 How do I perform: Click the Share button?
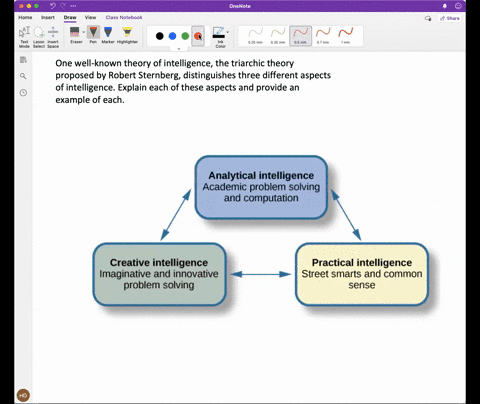tap(450, 18)
